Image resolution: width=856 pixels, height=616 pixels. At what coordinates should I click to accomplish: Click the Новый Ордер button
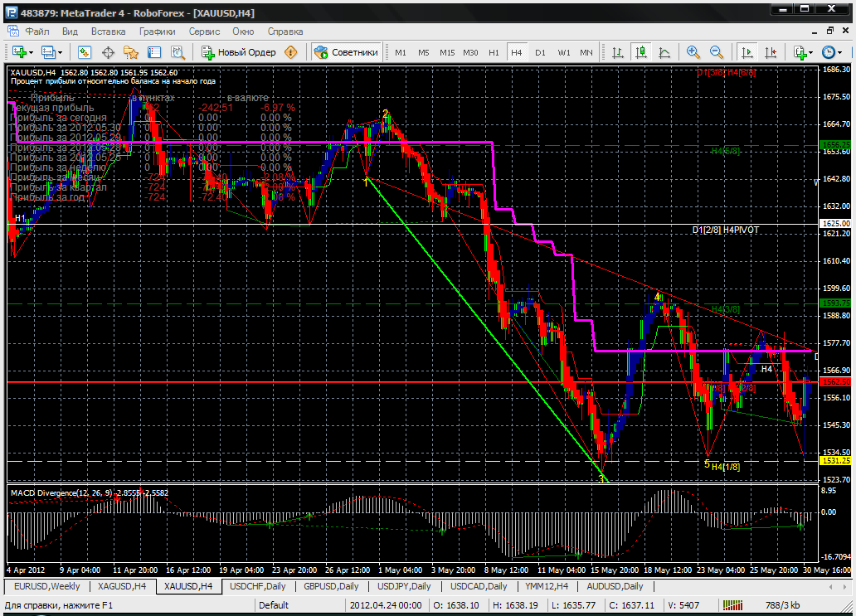tap(239, 52)
